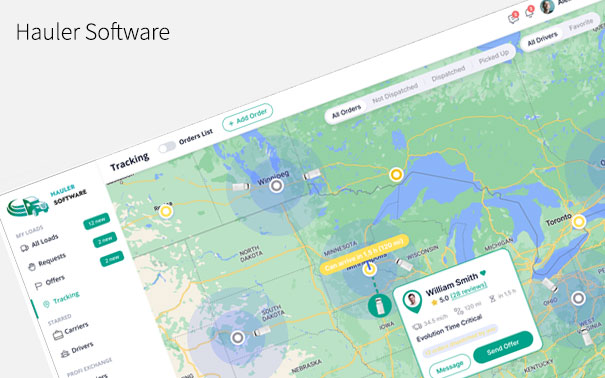Click the Requests hand icon
Screen dimensions: 605x378
coord(32,266)
